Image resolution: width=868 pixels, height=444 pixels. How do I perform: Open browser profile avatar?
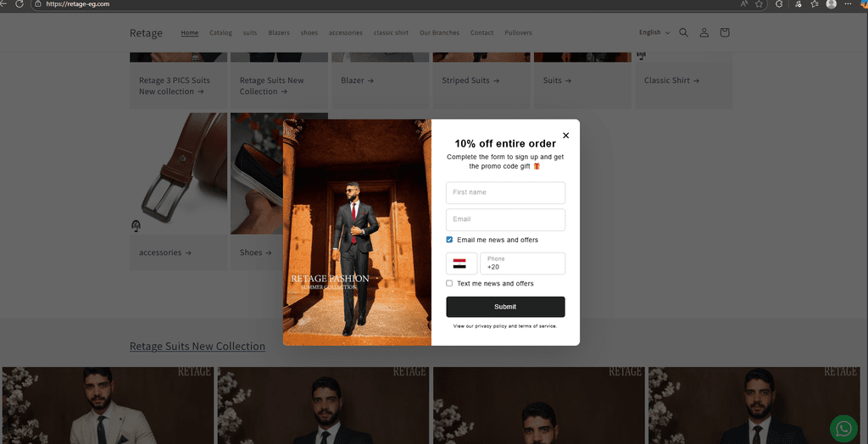[831, 4]
